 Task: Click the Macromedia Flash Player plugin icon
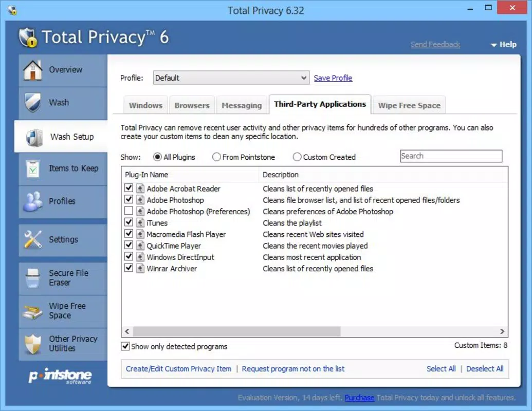coord(140,234)
